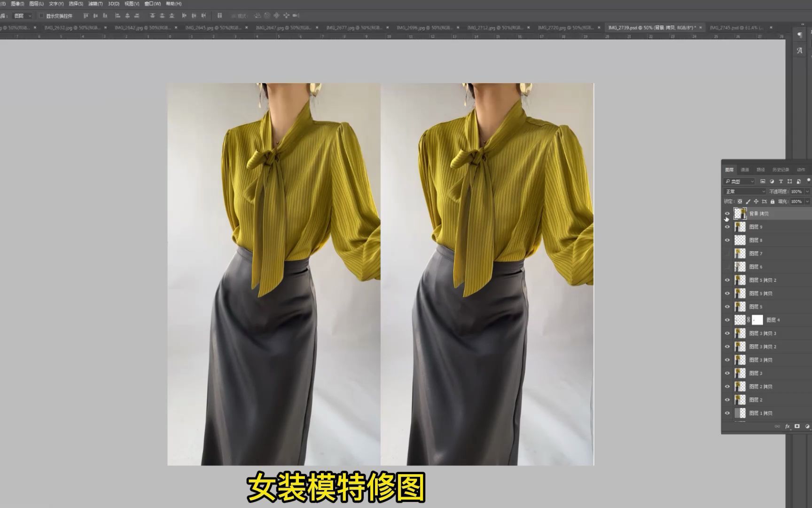Click the Add layer mask icon
812x508 pixels.
coord(797,426)
